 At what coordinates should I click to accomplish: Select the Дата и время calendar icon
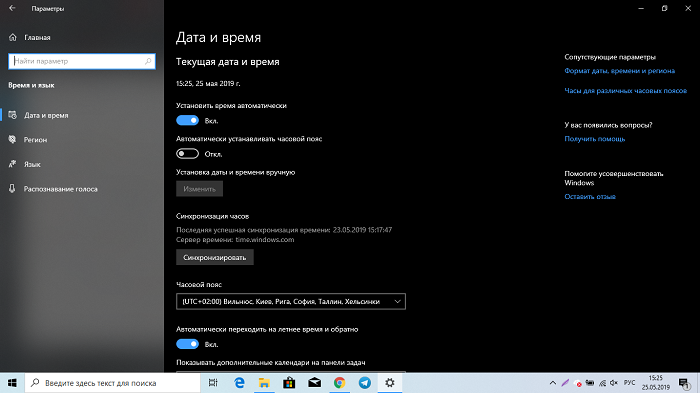12,115
